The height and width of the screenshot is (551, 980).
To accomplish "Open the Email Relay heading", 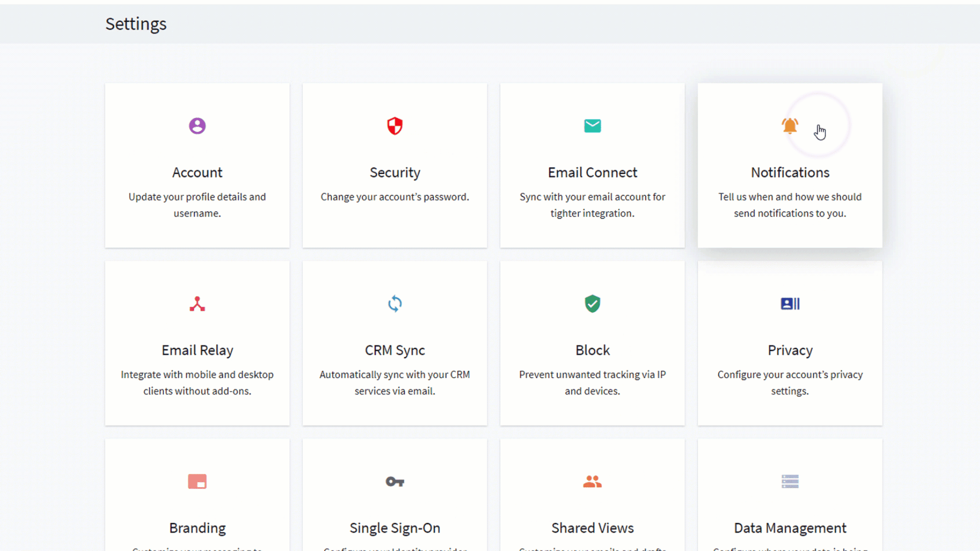I will tap(197, 350).
